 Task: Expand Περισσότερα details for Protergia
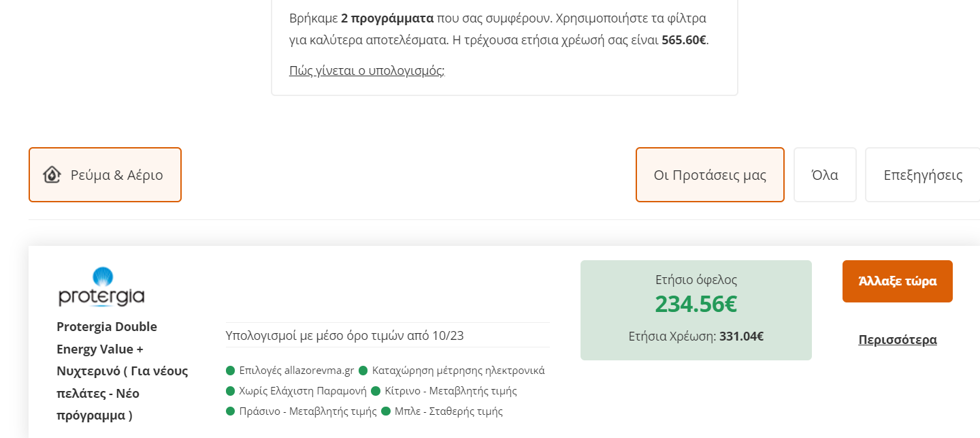pos(898,339)
